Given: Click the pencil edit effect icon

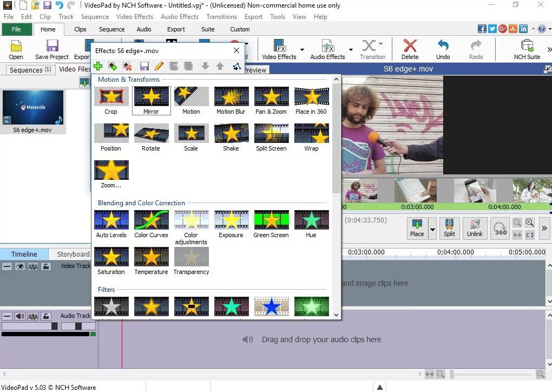Looking at the screenshot, I should [x=159, y=66].
